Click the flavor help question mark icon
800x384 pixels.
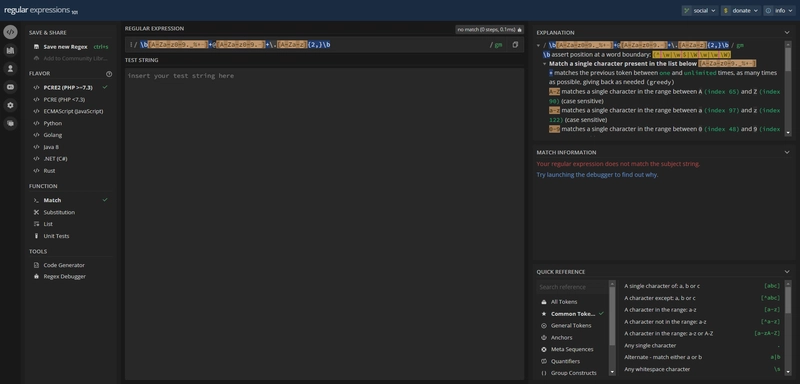109,74
